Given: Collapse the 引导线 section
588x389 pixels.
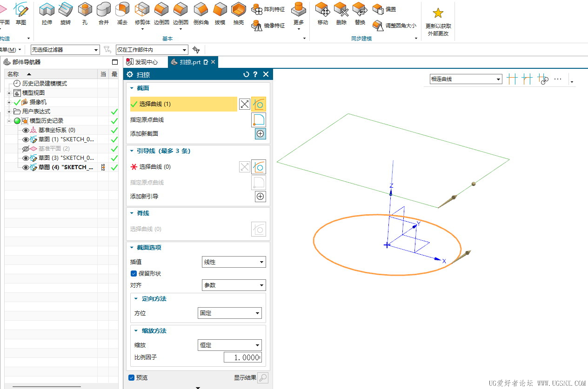Looking at the screenshot, I should pyautogui.click(x=132, y=151).
